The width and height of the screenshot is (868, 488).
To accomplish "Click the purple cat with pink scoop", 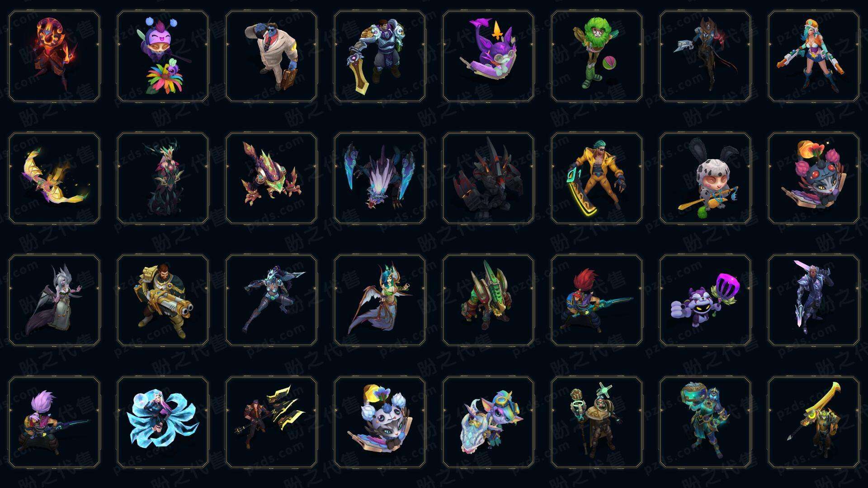I will pyautogui.click(x=705, y=300).
